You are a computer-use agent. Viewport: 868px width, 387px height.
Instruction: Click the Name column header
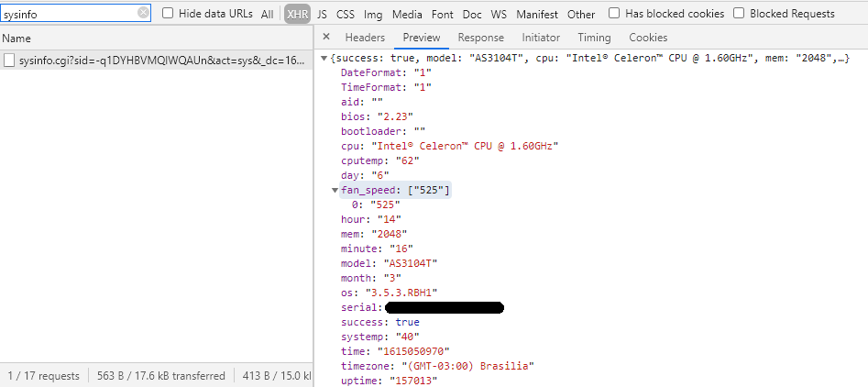coord(16,39)
